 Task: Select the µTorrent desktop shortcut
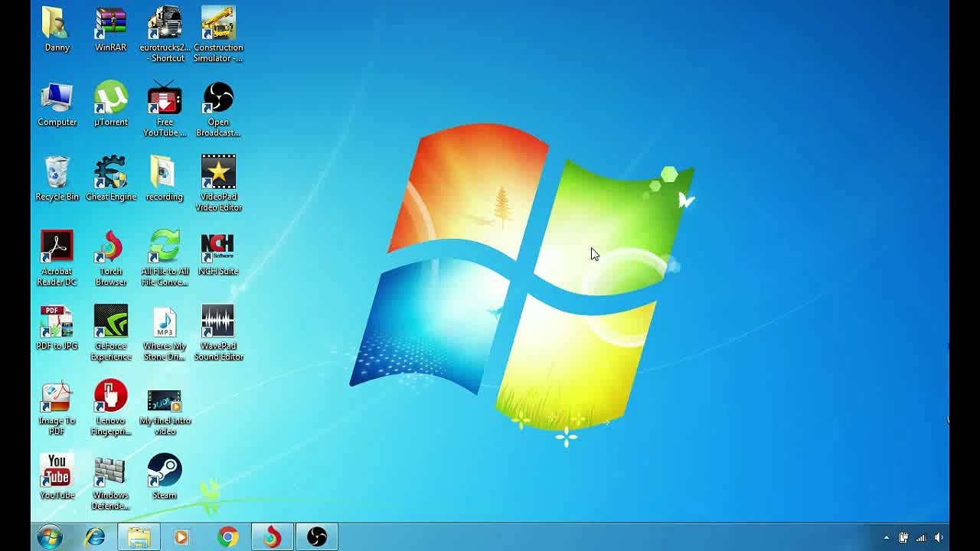(110, 98)
